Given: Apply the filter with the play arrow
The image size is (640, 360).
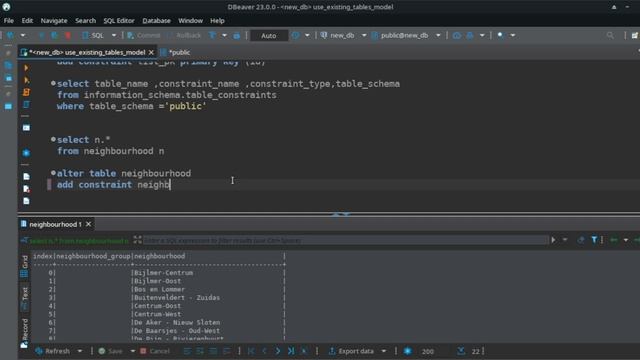Looking at the screenshot, I should (x=553, y=240).
